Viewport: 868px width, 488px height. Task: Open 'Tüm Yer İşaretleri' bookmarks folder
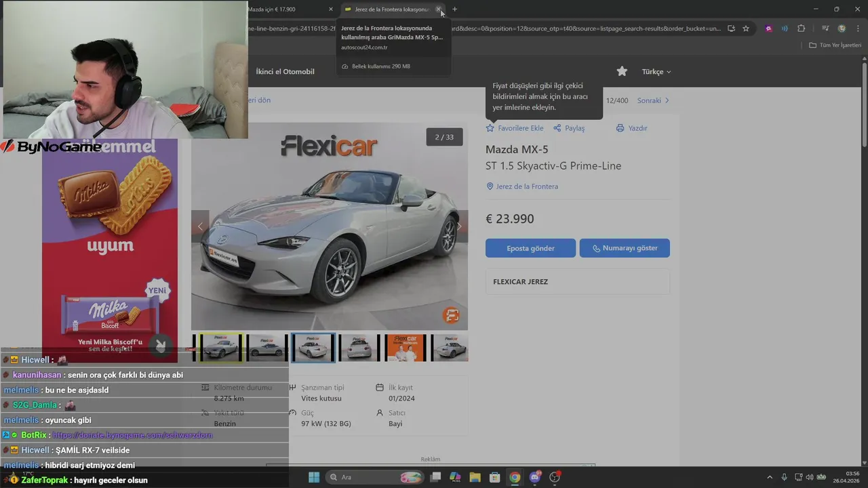tap(835, 45)
